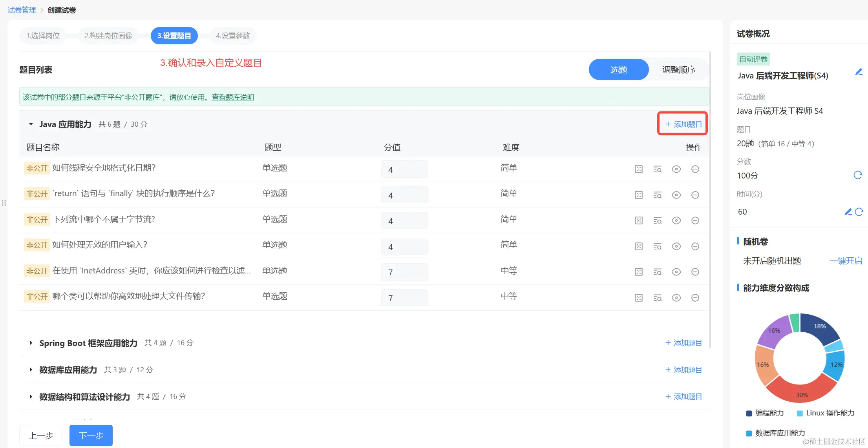Image resolution: width=868 pixels, height=448 pixels.
Task: Open 查看题库说明 link
Action: pyautogui.click(x=233, y=97)
